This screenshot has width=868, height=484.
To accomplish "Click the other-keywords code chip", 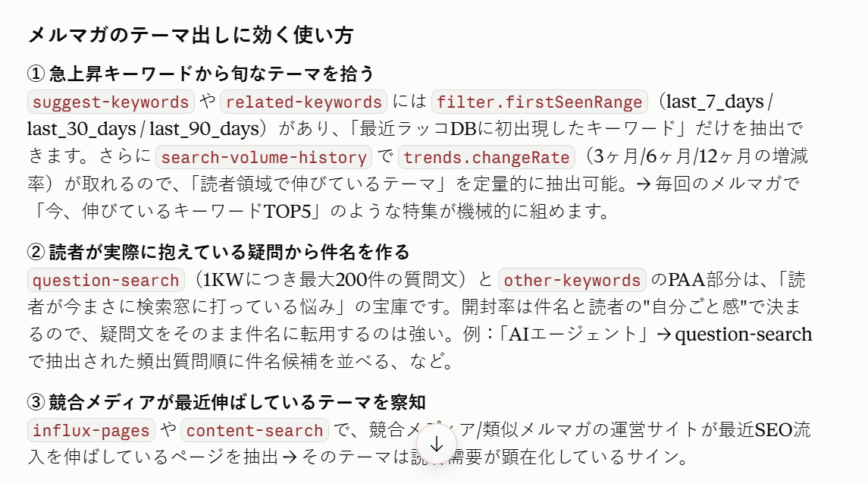I will tap(572, 280).
